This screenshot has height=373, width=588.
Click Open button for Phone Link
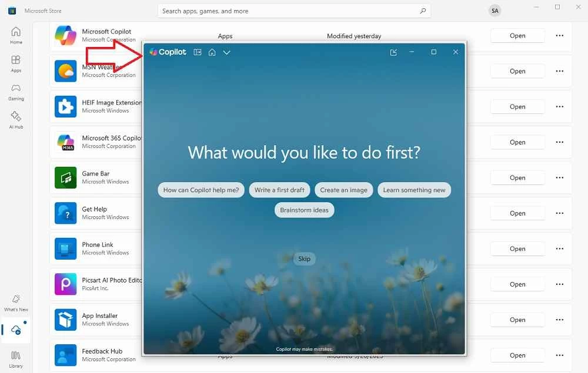[x=517, y=249]
